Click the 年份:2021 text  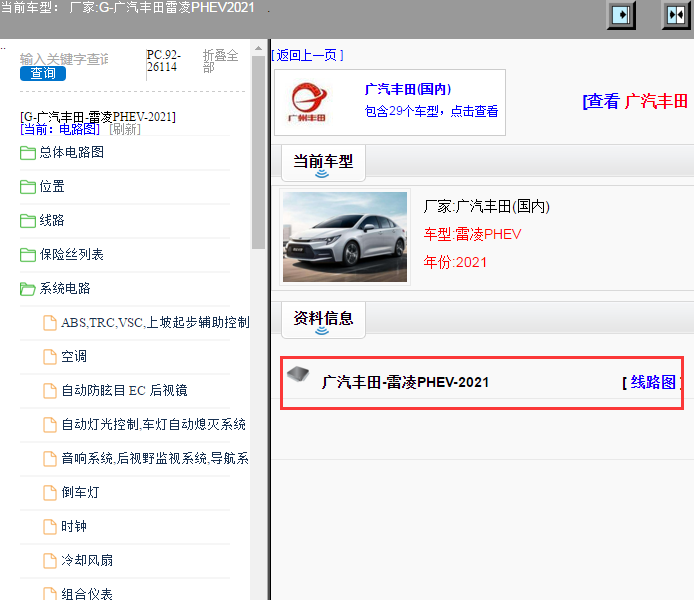tap(455, 262)
